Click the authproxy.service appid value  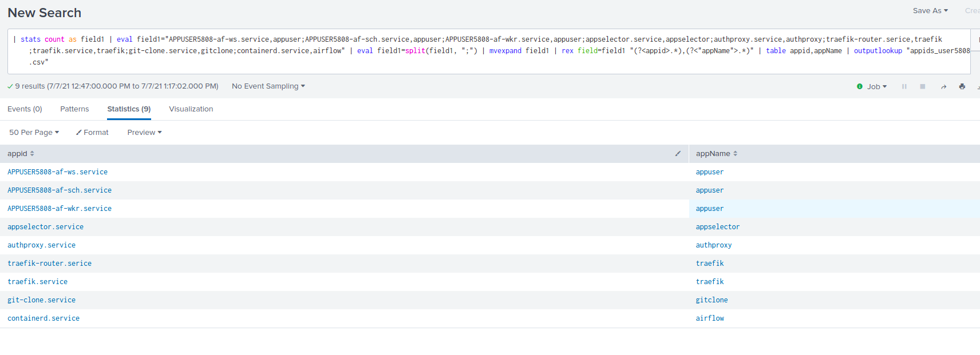point(41,245)
